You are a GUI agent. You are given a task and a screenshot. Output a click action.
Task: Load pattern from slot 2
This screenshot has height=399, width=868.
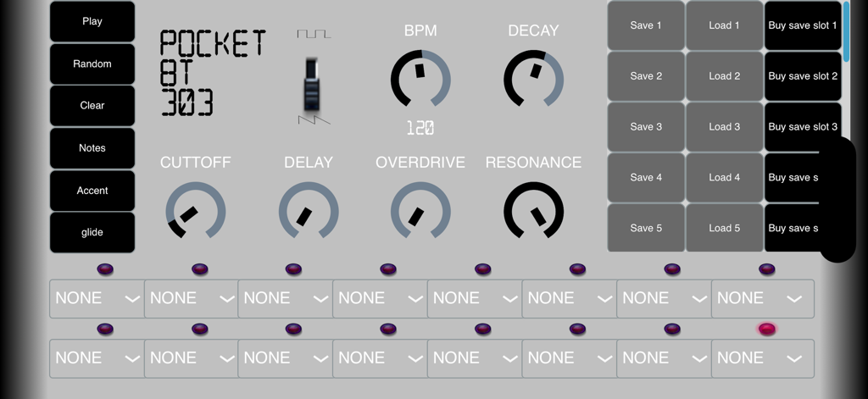(x=725, y=76)
